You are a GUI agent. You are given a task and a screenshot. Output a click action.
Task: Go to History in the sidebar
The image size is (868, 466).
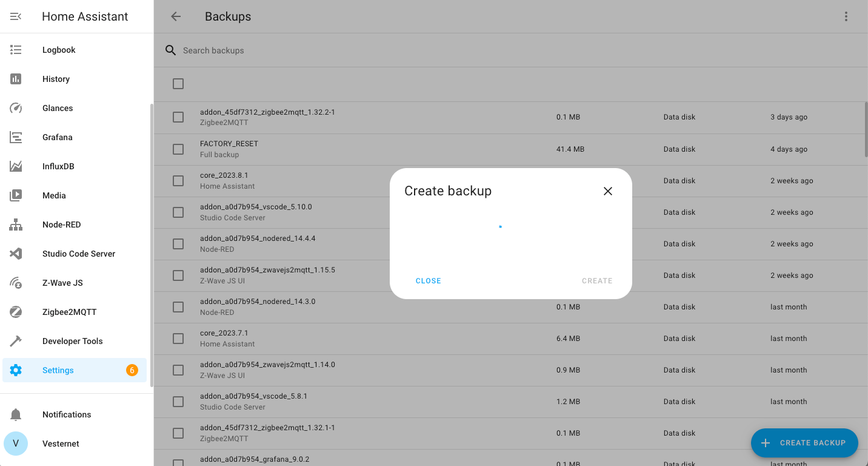pyautogui.click(x=75, y=79)
